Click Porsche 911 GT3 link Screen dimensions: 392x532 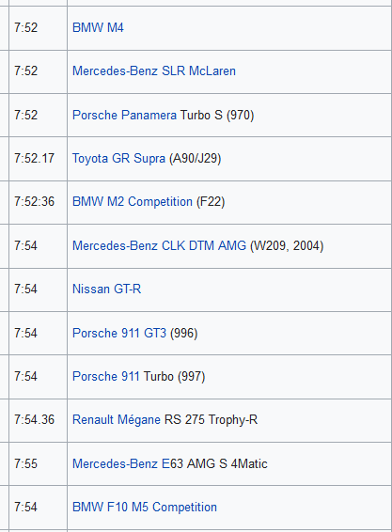click(x=119, y=333)
